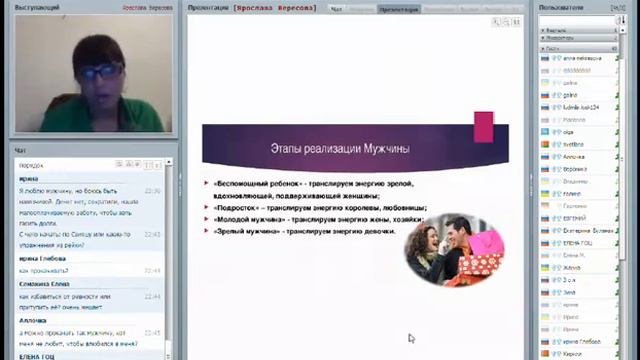Viewport: 640px width, 360px height.
Task: Click the couple photo on the slide
Action: (454, 249)
